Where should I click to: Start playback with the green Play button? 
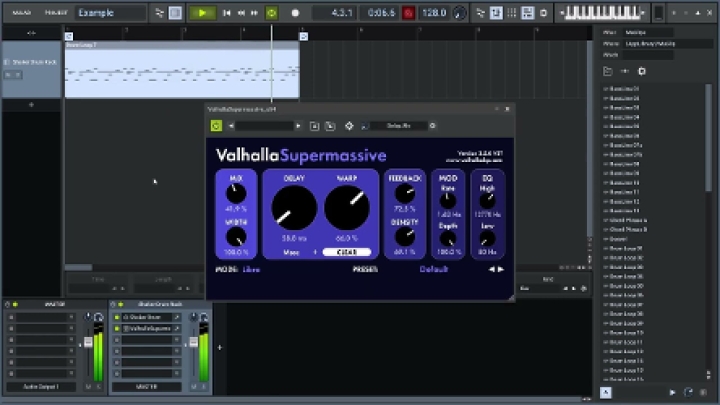point(202,13)
